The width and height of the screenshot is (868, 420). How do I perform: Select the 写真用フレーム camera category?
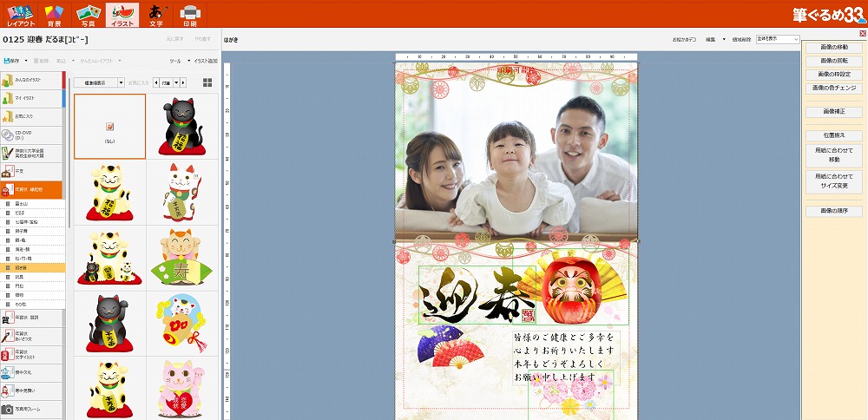(x=32, y=408)
